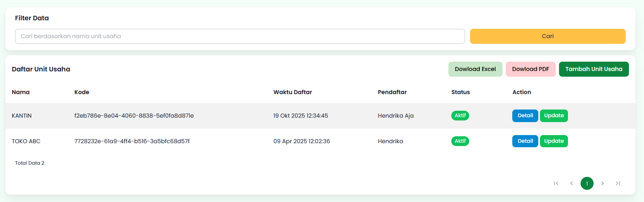Update the TOKO ABC entry
Viewport: 644px width, 202px height.
554,141
